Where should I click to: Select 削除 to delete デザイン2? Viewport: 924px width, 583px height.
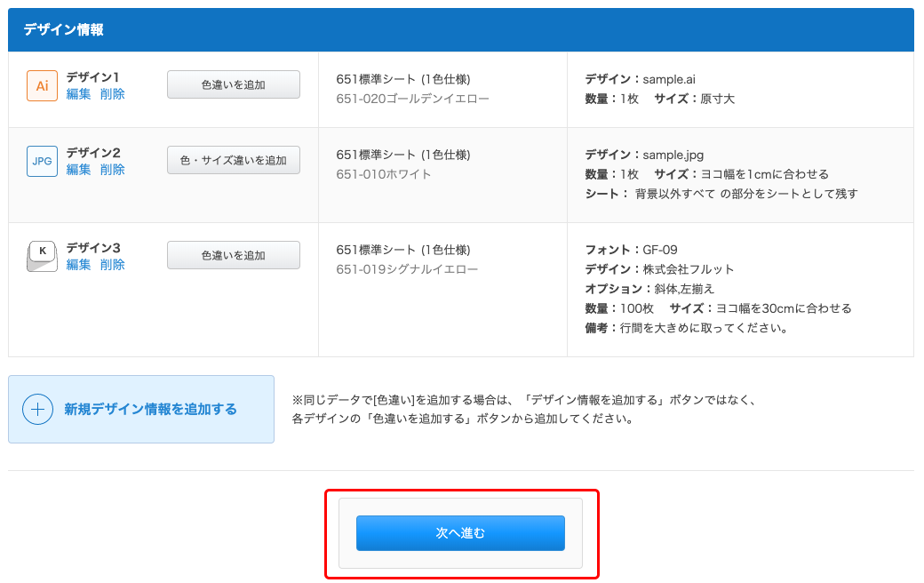(x=112, y=169)
